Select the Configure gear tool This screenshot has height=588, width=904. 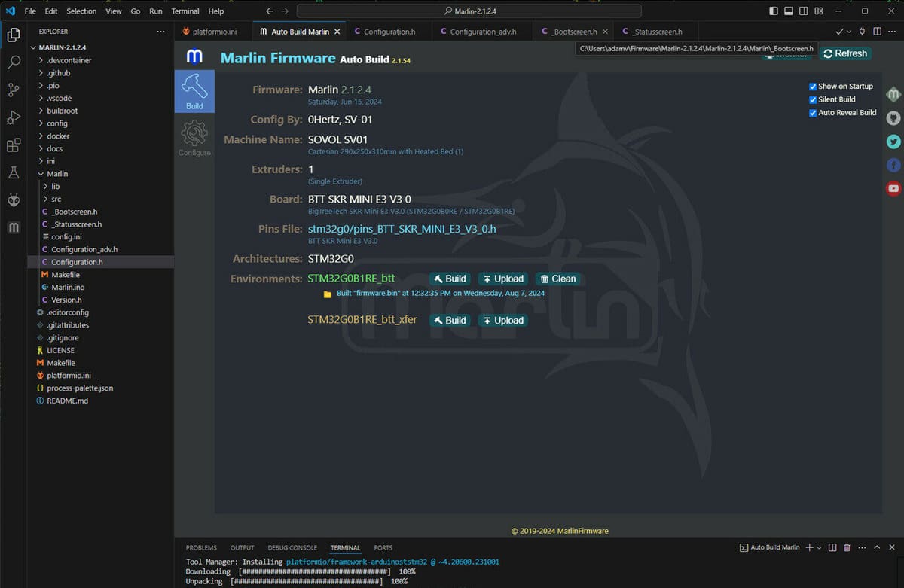tap(194, 139)
